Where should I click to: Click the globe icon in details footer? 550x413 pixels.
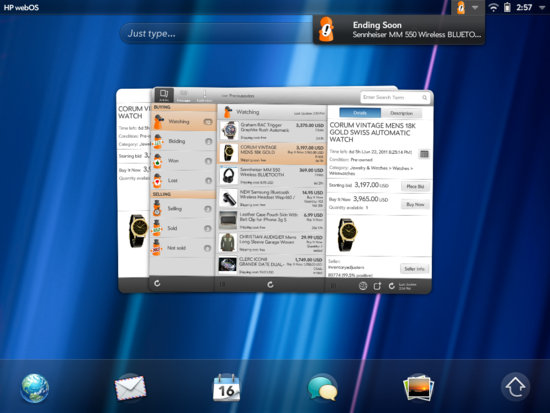[363, 286]
